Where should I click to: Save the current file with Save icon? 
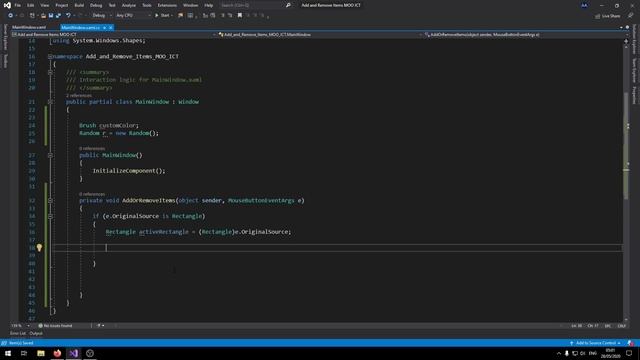(51, 16)
